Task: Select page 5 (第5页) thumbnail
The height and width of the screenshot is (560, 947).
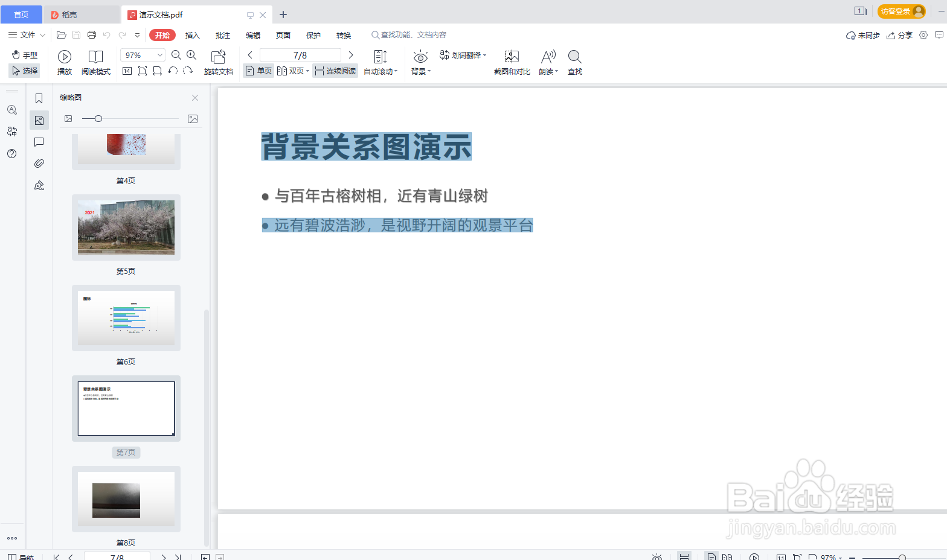Action: (x=126, y=227)
